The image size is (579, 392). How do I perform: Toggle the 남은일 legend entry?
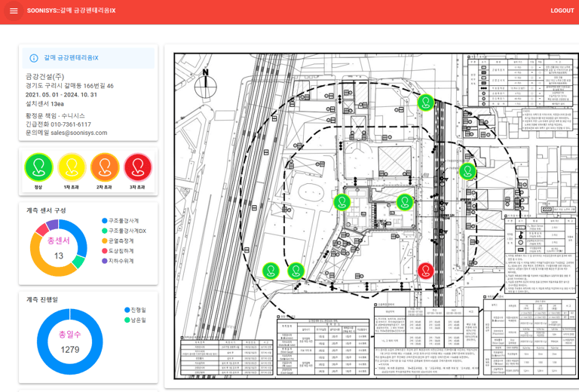(x=135, y=320)
